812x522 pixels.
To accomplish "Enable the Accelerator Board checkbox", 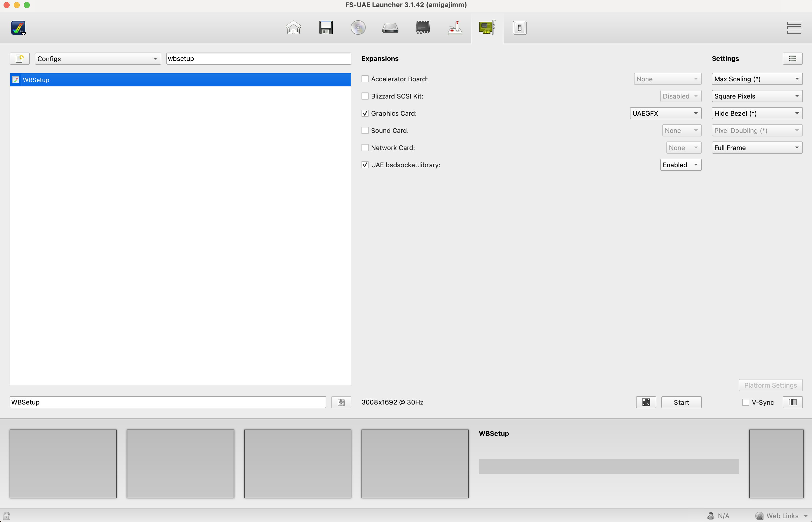I will tap(365, 79).
